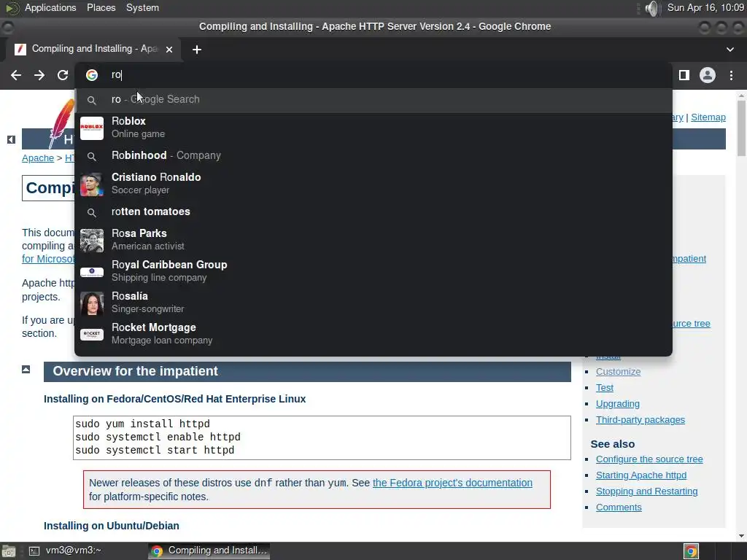747x560 pixels.
Task: Open Chrome's three-dot menu
Action: pos(731,75)
